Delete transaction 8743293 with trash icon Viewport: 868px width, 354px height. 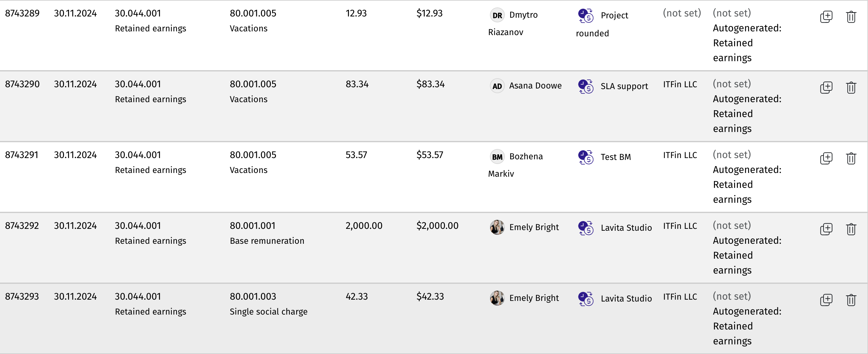(x=851, y=299)
